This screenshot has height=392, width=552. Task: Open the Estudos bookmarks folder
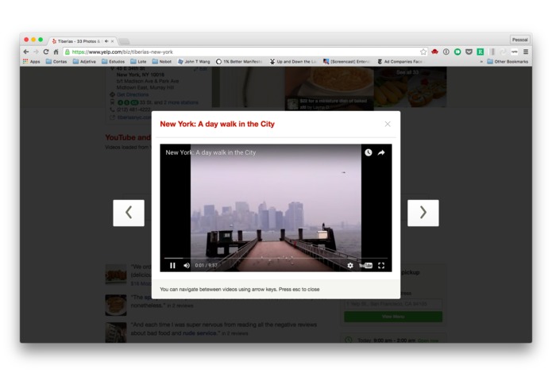click(x=113, y=62)
